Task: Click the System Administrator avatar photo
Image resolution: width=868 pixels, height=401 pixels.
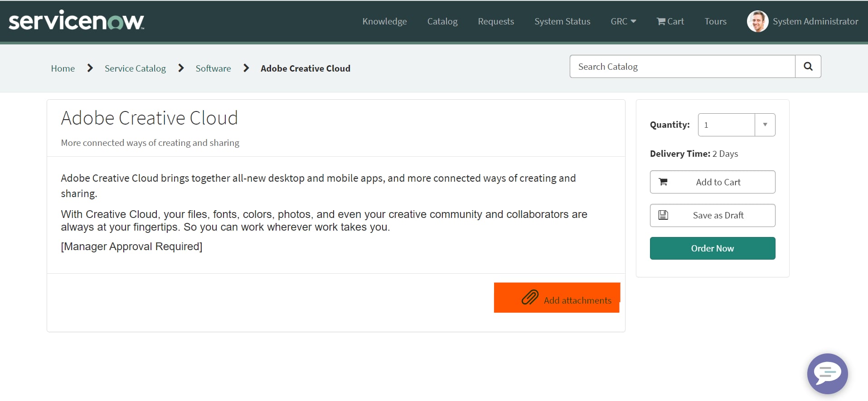Action: tap(757, 21)
